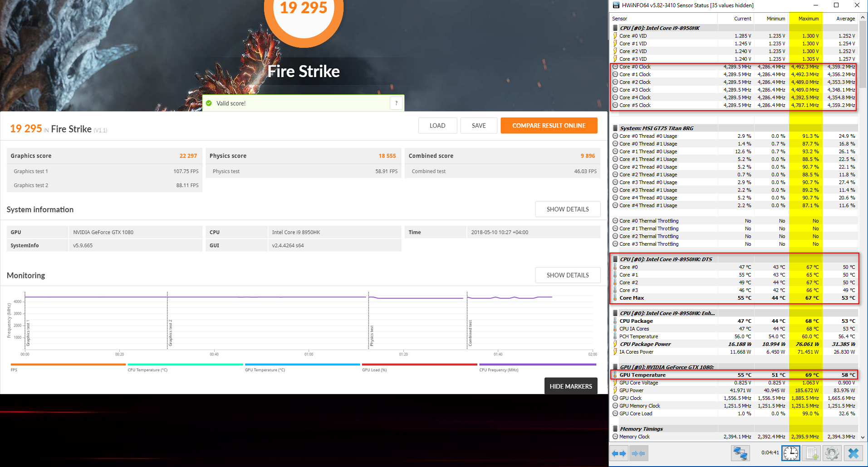The image size is (868, 467).
Task: Select Core #4 Thread #1 Usage row
Action: (734, 205)
